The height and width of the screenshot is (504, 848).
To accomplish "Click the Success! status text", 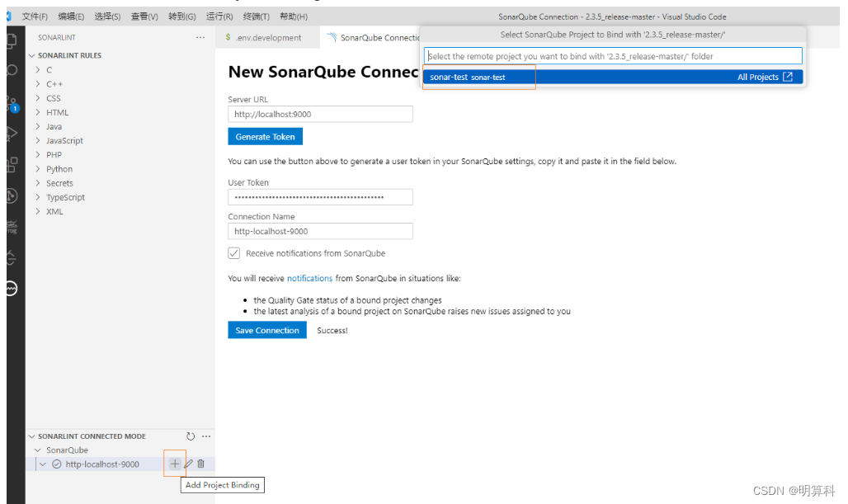I will coord(332,331).
